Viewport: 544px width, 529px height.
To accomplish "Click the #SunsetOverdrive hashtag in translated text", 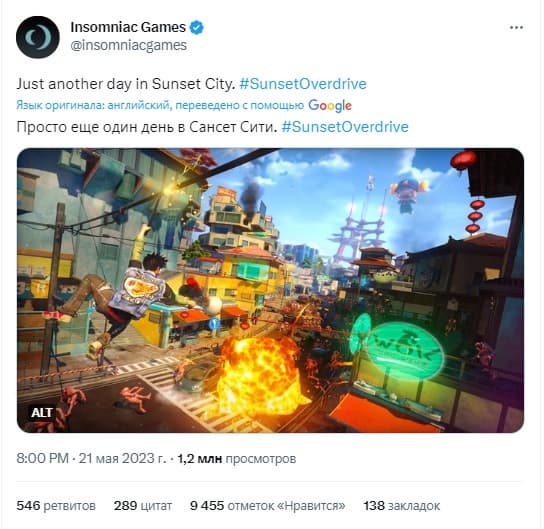I will [x=345, y=127].
